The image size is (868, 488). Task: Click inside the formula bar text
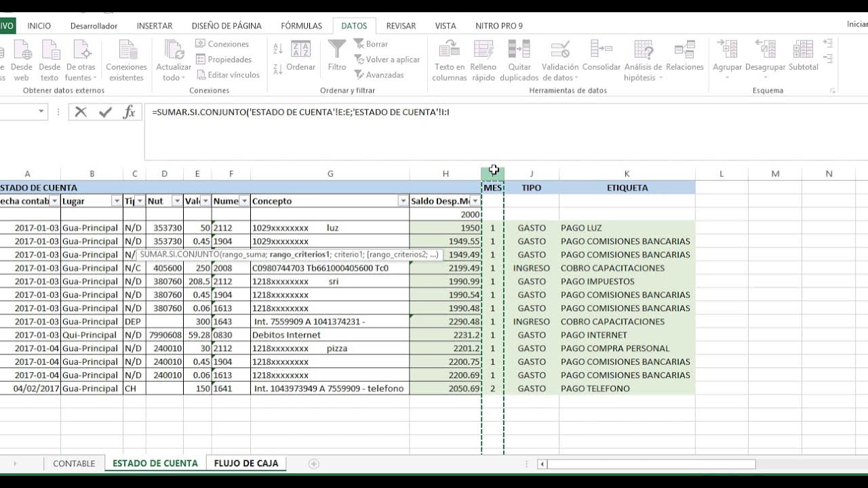(301, 112)
